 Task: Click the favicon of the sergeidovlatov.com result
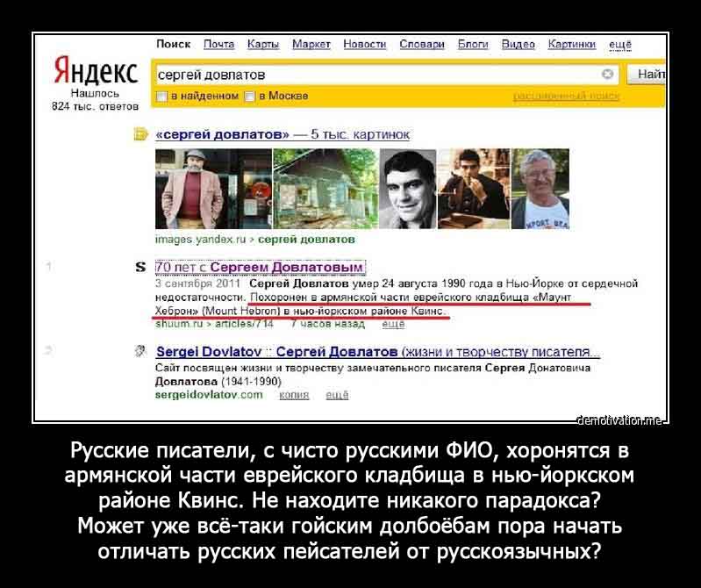[140, 351]
